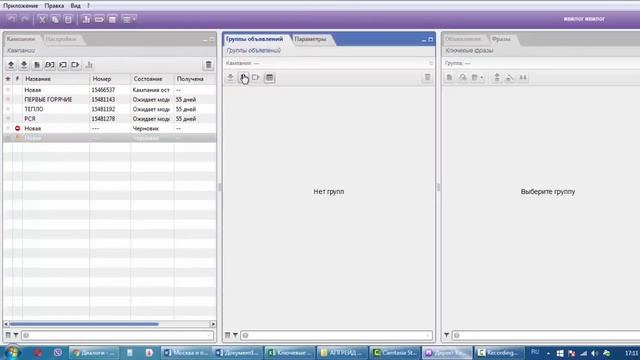Viewport: 640px width, 360px height.
Task: Click the ad groups filter input field
Action: click(x=336, y=336)
